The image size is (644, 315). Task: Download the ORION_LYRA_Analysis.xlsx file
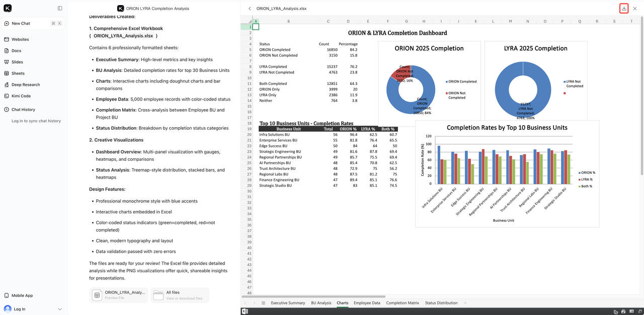click(624, 9)
